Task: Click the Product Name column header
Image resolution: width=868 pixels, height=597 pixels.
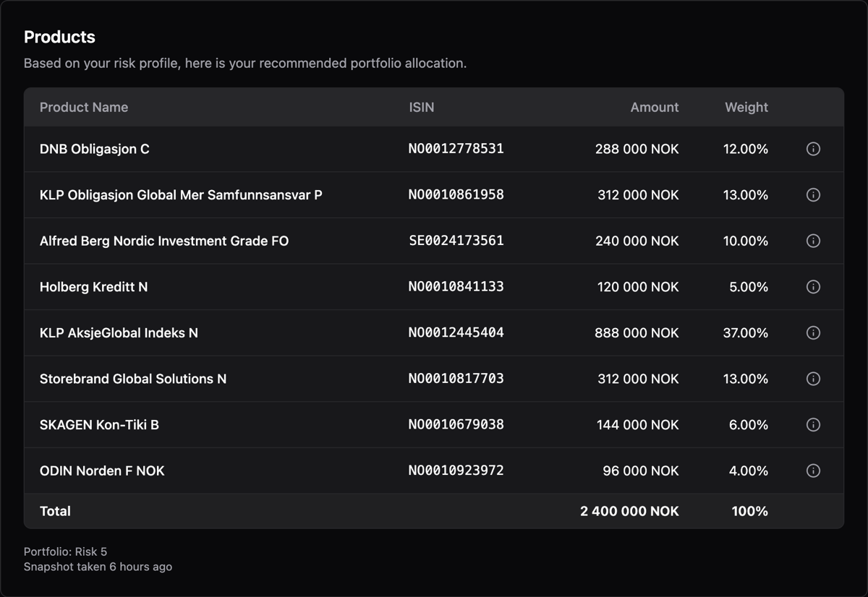Action: pyautogui.click(x=84, y=107)
